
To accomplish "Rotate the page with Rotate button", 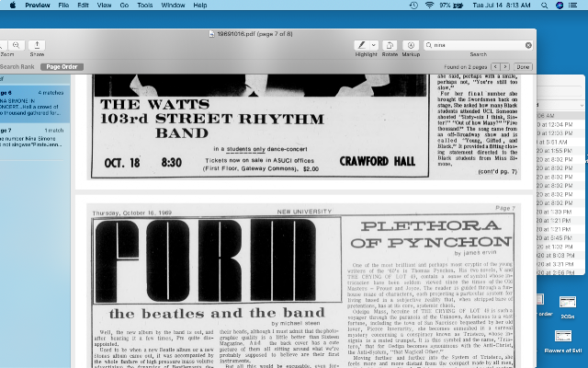I will point(390,45).
